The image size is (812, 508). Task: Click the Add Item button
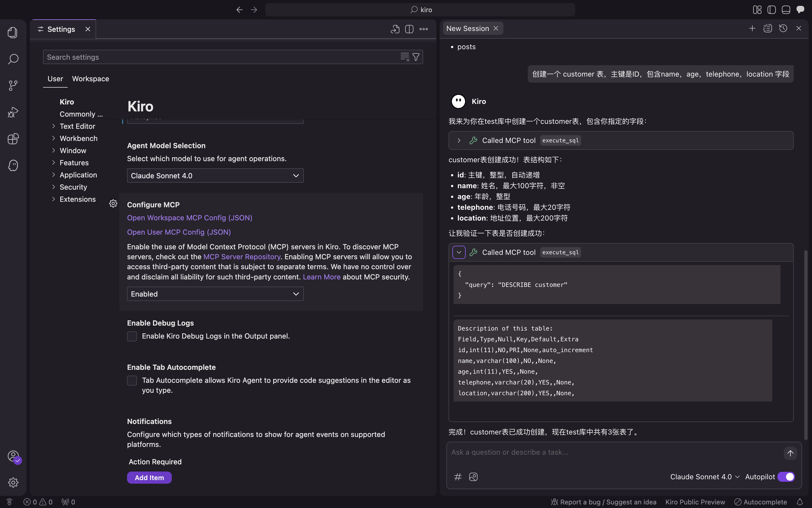click(x=149, y=477)
